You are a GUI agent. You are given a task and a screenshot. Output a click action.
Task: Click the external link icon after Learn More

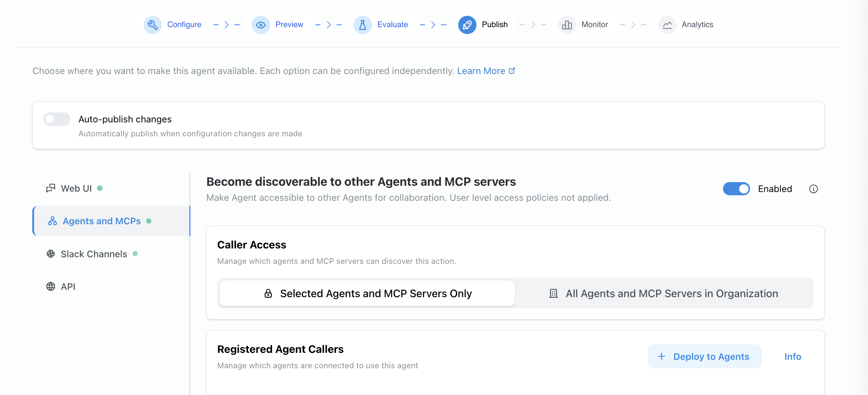pos(512,70)
